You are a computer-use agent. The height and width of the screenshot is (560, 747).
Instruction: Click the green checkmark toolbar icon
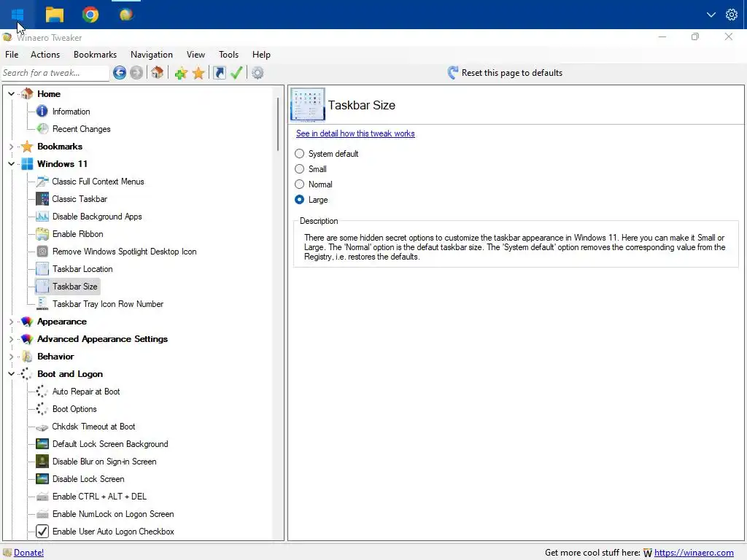coord(236,73)
